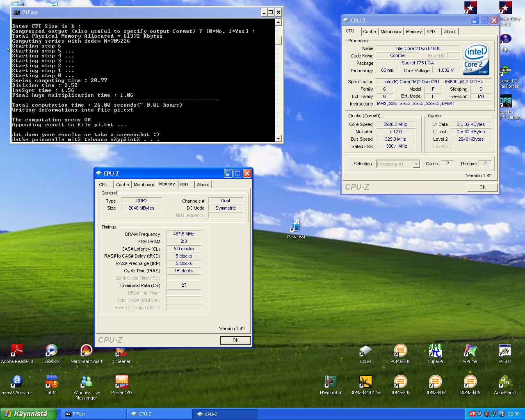Click the taskbar clock showing 22:09
This screenshot has width=525, height=420.
(514, 414)
